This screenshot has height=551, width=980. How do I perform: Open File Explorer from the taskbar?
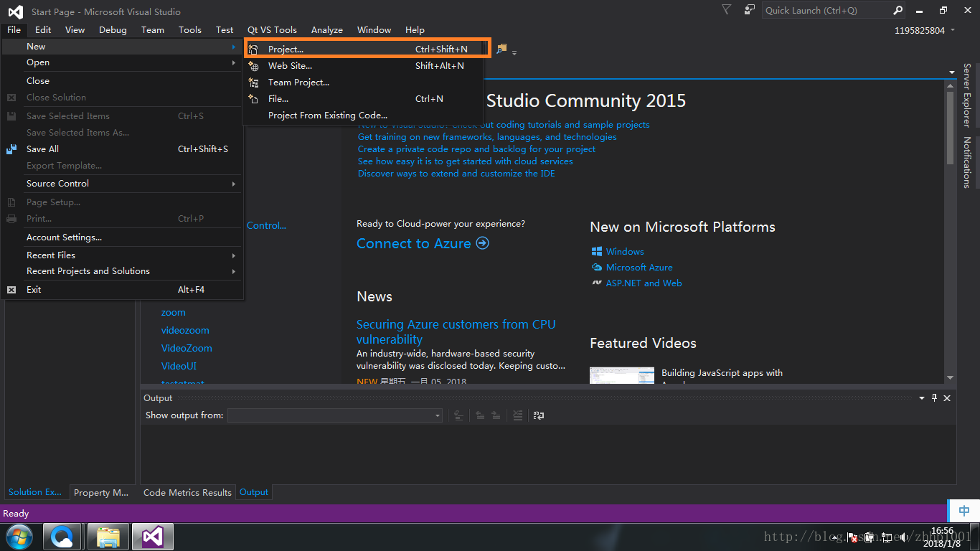108,537
